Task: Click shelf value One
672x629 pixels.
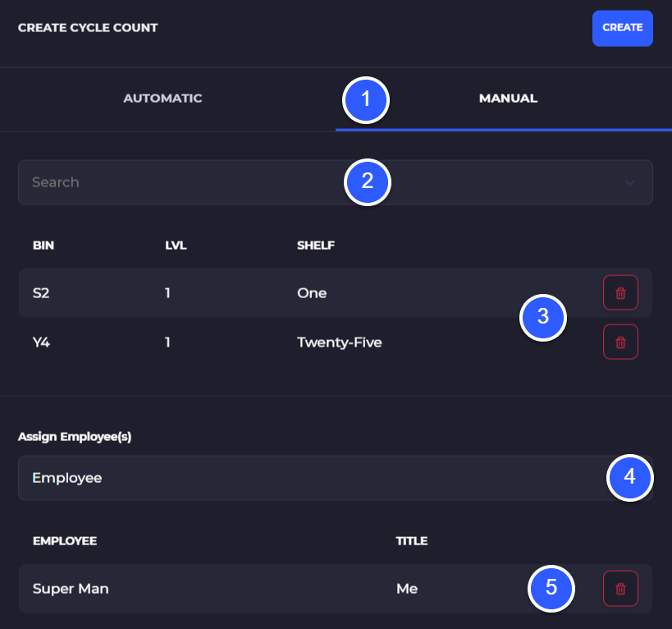Action: 312,293
